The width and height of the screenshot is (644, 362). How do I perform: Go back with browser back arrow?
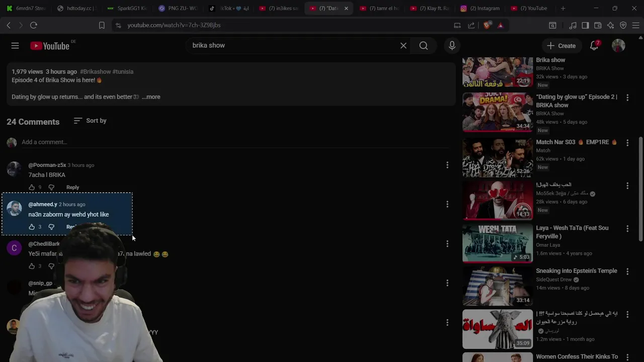(x=9, y=25)
